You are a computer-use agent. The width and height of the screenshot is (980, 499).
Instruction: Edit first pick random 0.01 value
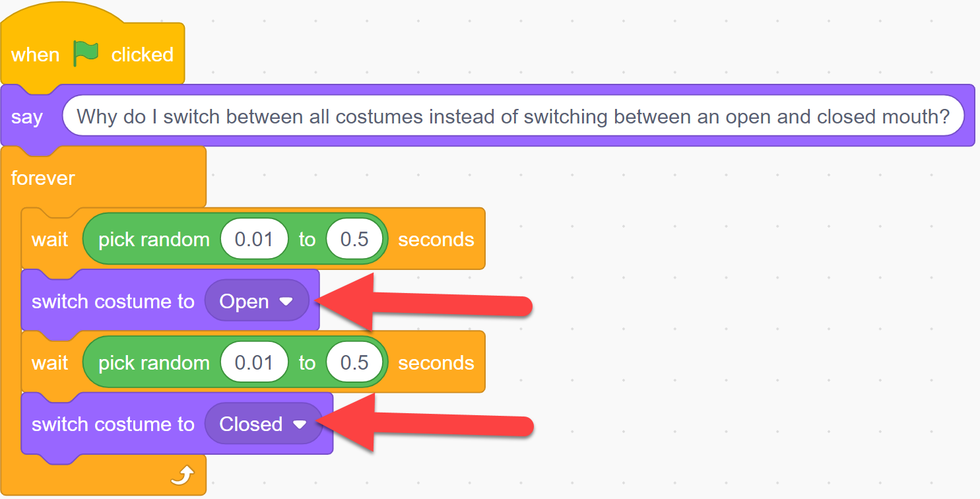click(254, 239)
